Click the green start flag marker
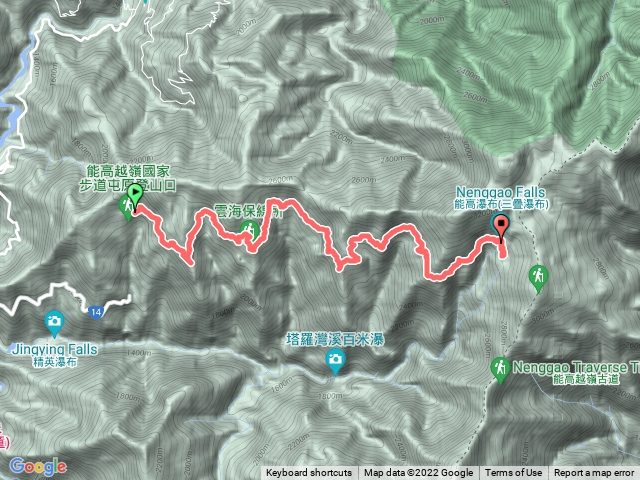This screenshot has height=480, width=640. (x=135, y=194)
